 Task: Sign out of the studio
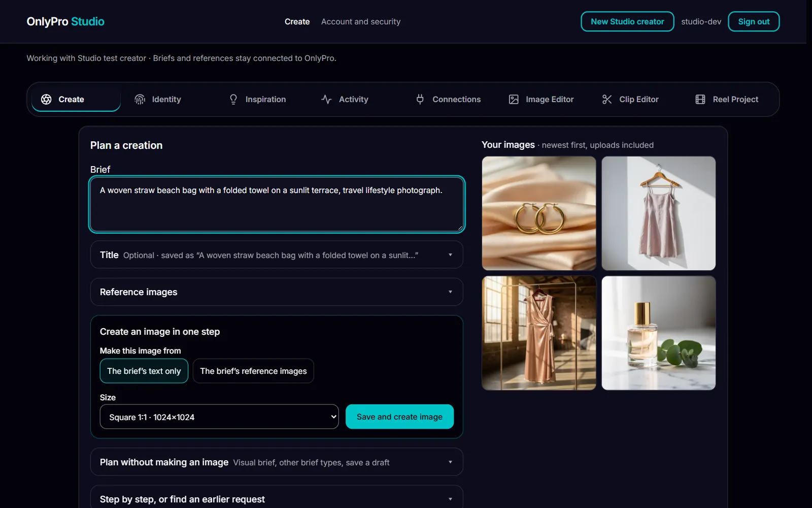[x=754, y=21]
